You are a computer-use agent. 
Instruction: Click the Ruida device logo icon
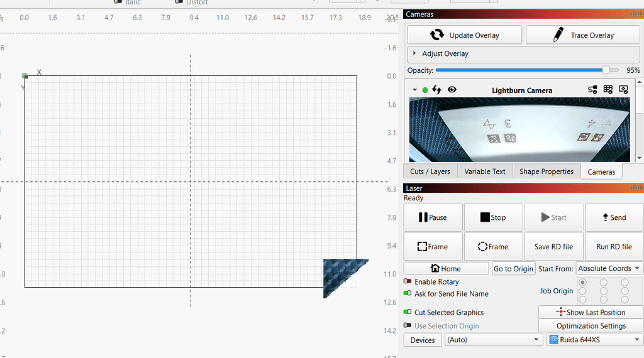click(554, 340)
